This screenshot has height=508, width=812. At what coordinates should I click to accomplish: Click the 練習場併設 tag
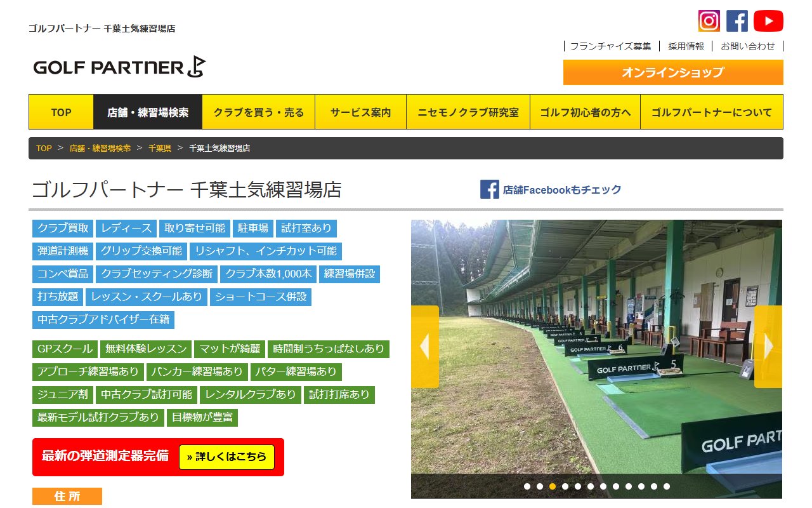coord(350,274)
